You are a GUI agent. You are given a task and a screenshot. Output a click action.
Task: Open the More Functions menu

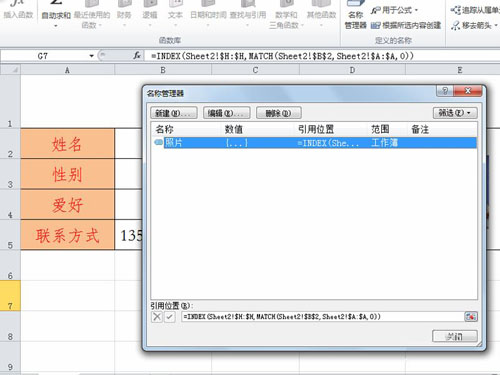321,15
